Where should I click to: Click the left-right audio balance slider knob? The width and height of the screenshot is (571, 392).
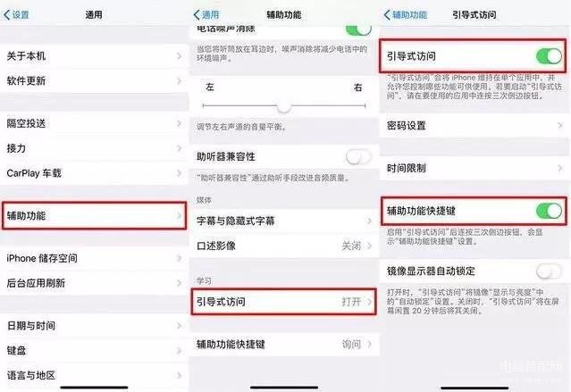click(284, 106)
